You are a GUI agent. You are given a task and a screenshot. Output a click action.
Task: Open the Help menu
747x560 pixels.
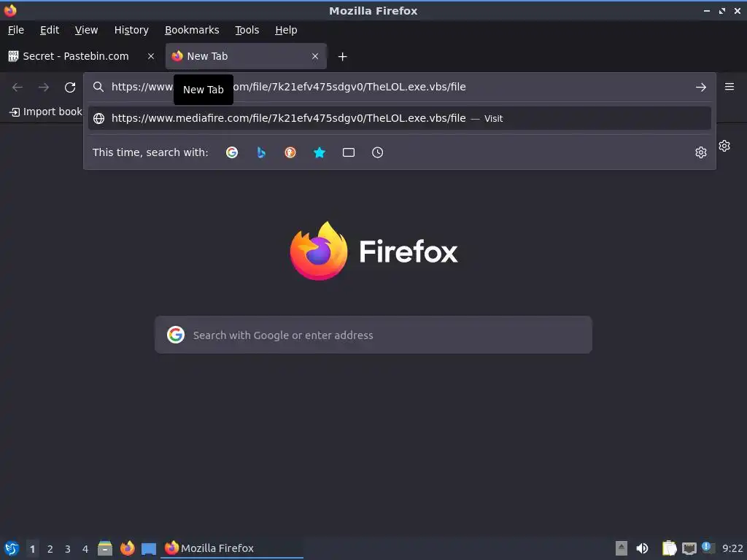click(286, 30)
